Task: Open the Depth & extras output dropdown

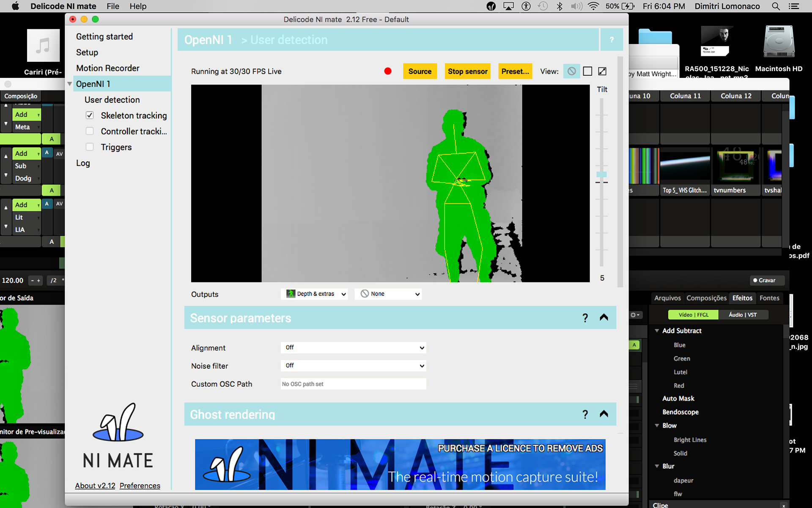Action: (314, 294)
